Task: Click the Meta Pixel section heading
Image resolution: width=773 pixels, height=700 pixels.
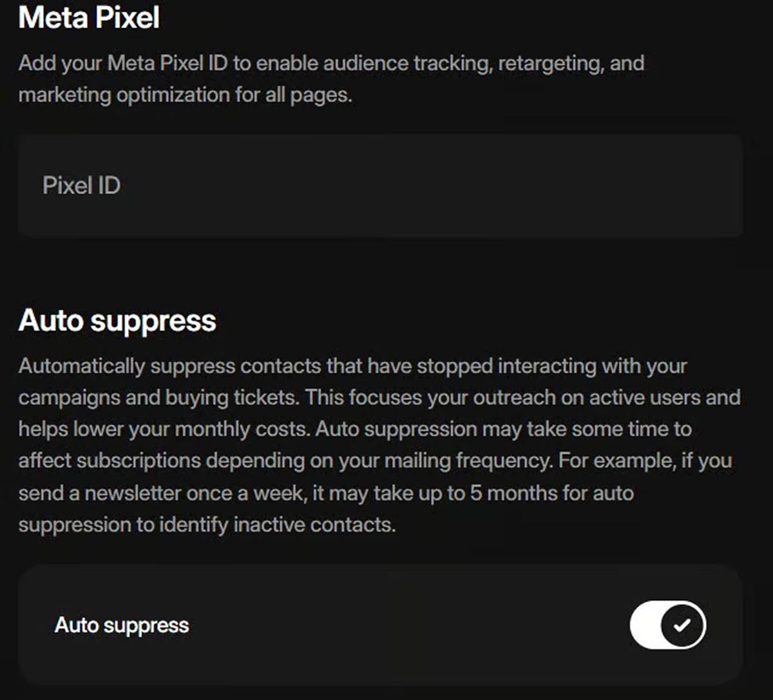Action: pyautogui.click(x=89, y=17)
